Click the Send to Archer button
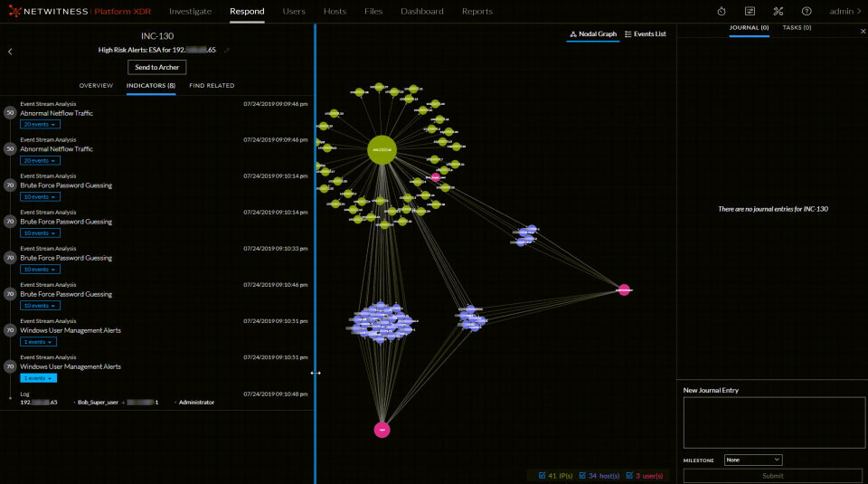 pos(157,68)
